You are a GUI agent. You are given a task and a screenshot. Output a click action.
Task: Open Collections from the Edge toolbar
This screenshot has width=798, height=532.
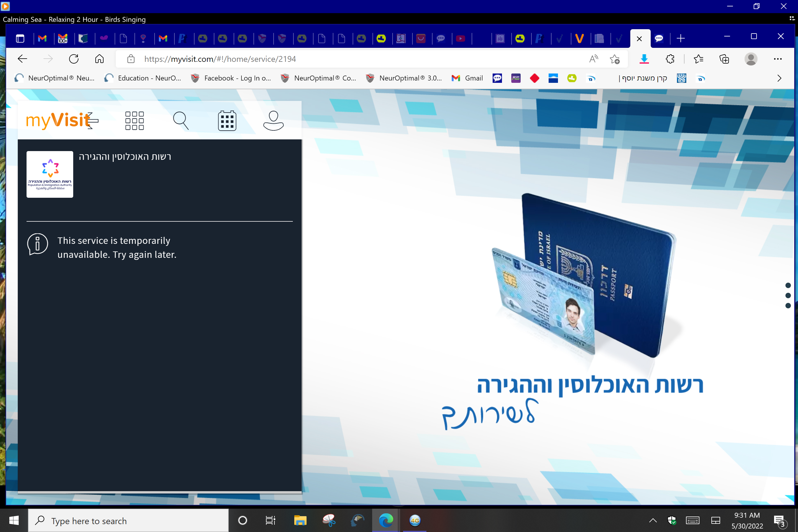tap(724, 59)
